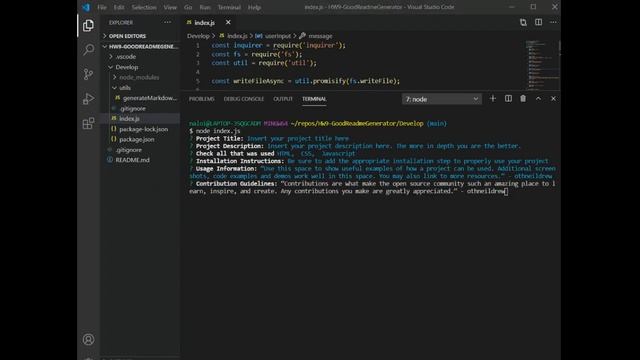
Task: Open package.json in explorer
Action: pos(140,139)
